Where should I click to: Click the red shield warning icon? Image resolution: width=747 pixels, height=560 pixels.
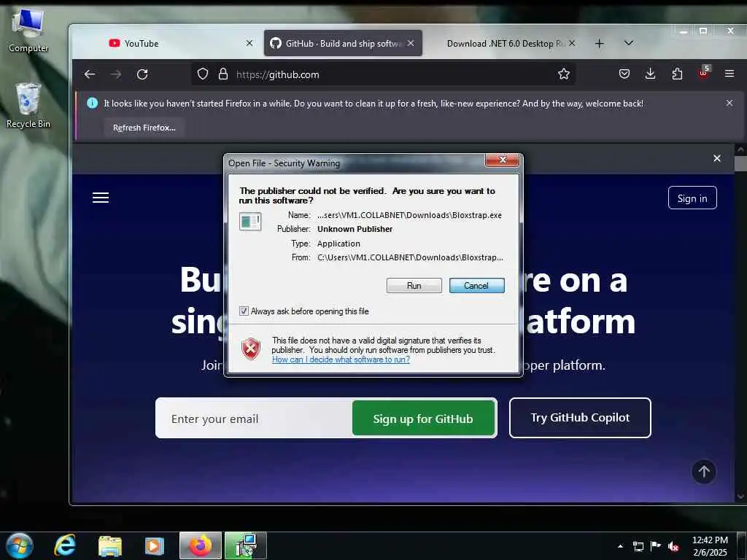tap(251, 349)
